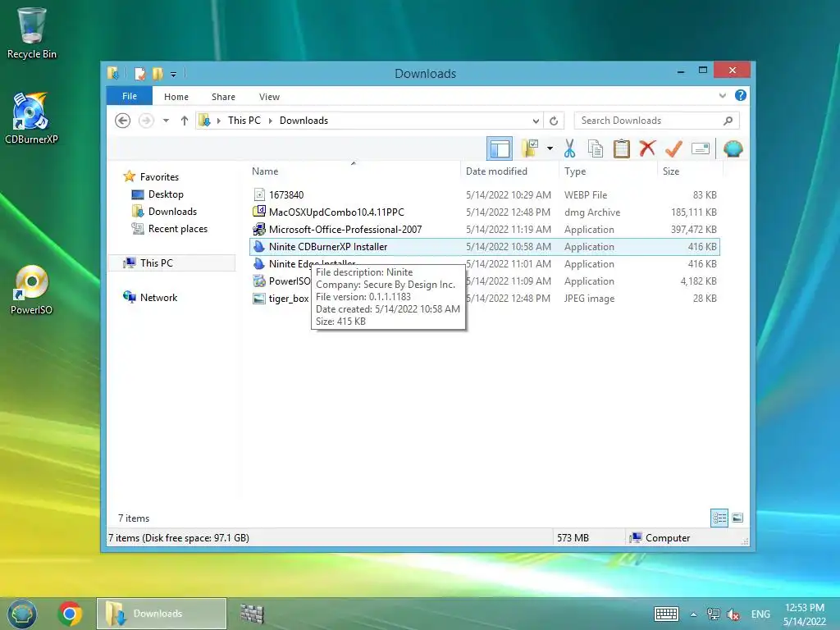Select Ninite CDBurnerXP Installer file

coord(484,247)
